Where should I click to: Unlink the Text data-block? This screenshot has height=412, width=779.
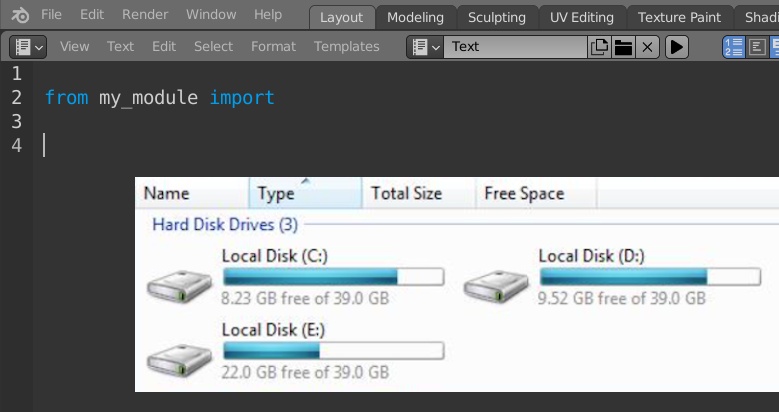pyautogui.click(x=647, y=47)
